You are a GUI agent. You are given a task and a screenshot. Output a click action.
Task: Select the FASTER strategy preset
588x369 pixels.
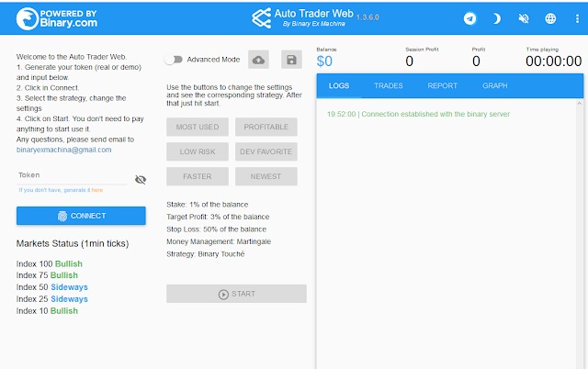[198, 176]
